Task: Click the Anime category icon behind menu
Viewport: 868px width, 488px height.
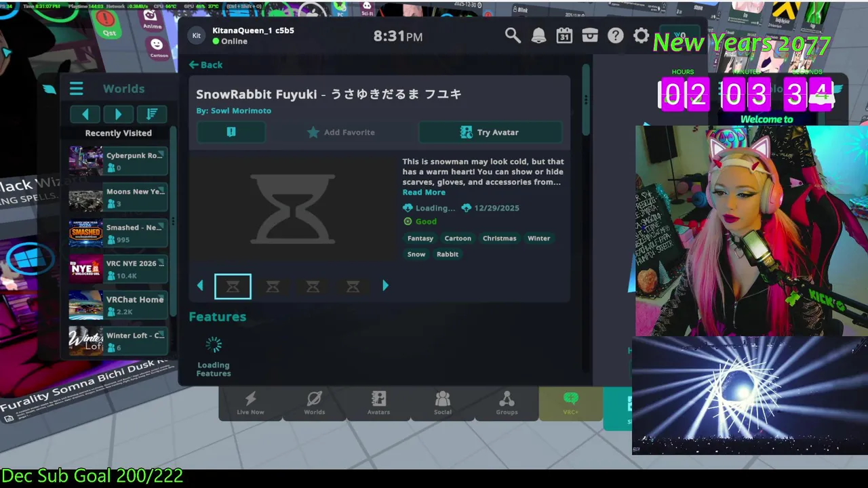Action: [152, 19]
